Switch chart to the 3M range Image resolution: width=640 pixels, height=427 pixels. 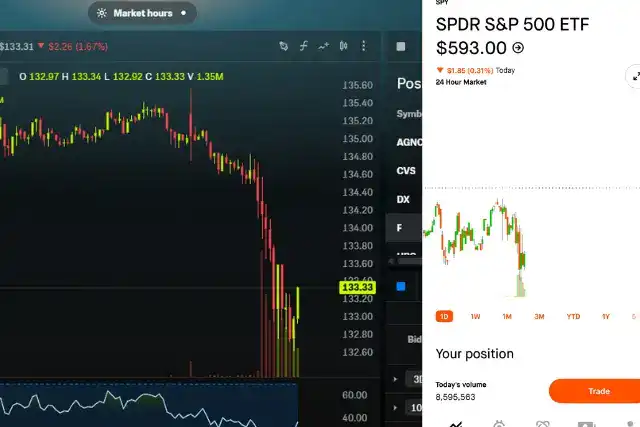[x=539, y=316]
